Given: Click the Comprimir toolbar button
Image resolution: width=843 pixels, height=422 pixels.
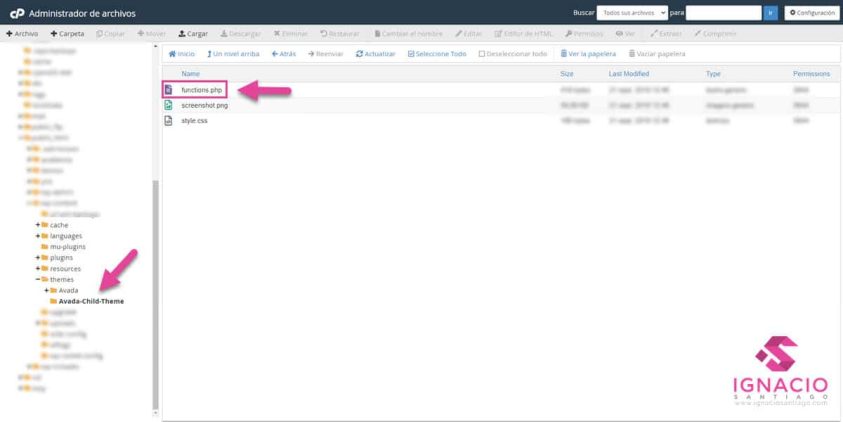Looking at the screenshot, I should (715, 33).
